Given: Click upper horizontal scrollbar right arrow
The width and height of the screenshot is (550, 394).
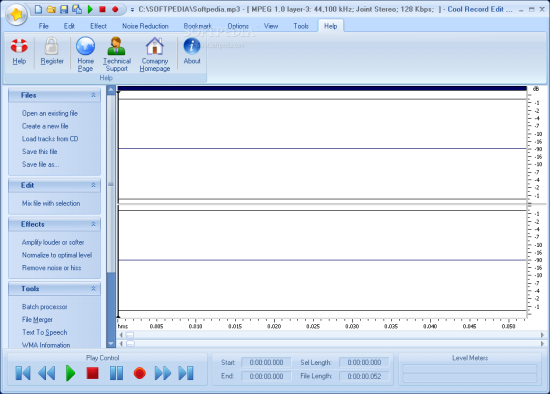Looking at the screenshot, I should [542, 335].
